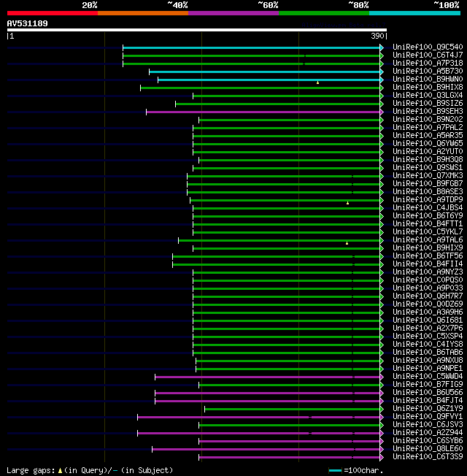
Task: Click the UniRef100_Q6Z1Y9 text
Action: [428, 409]
